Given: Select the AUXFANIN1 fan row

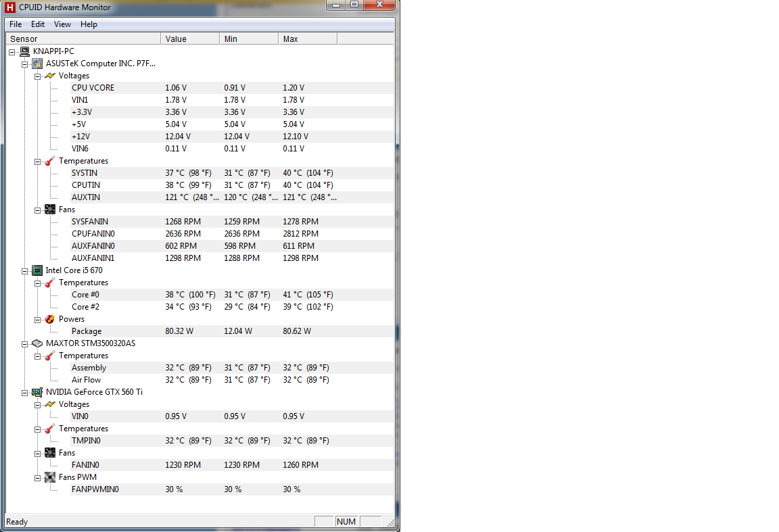Looking at the screenshot, I should coord(232,258).
